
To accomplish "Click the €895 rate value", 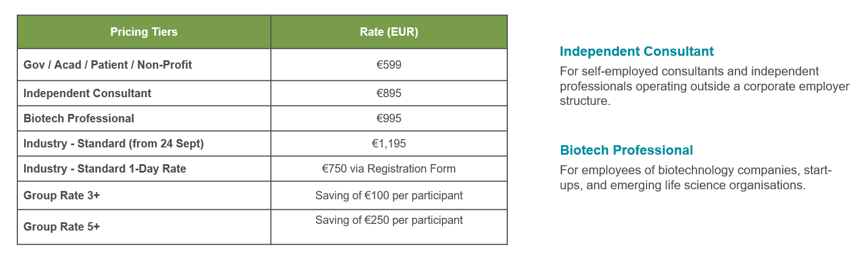I will pos(389,93).
